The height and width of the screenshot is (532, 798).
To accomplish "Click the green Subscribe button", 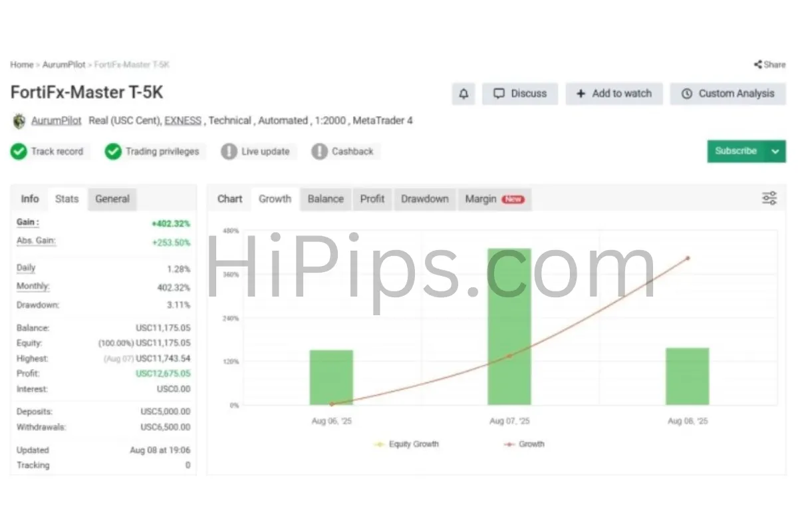I will pos(736,151).
